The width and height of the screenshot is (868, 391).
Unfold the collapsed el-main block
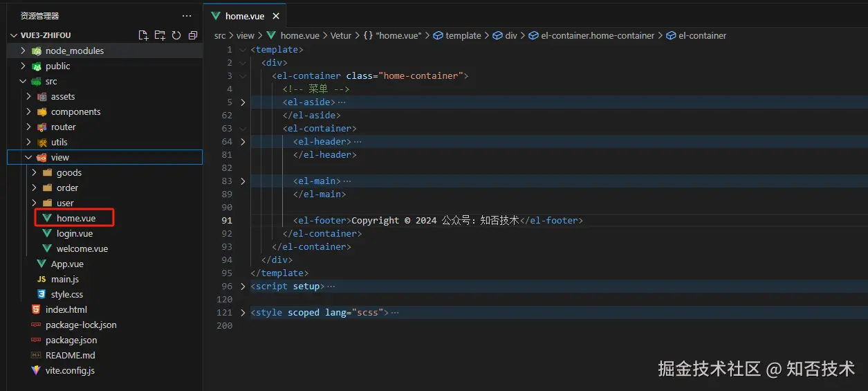coord(243,181)
